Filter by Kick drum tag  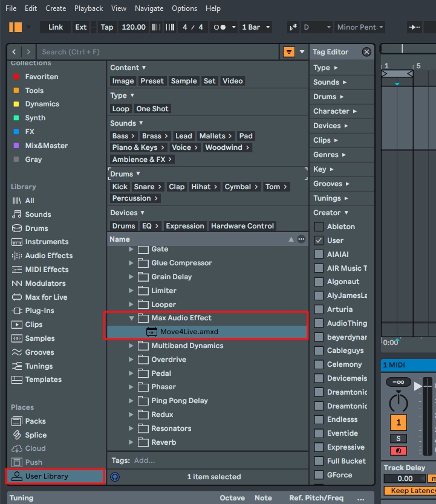pyautogui.click(x=120, y=187)
